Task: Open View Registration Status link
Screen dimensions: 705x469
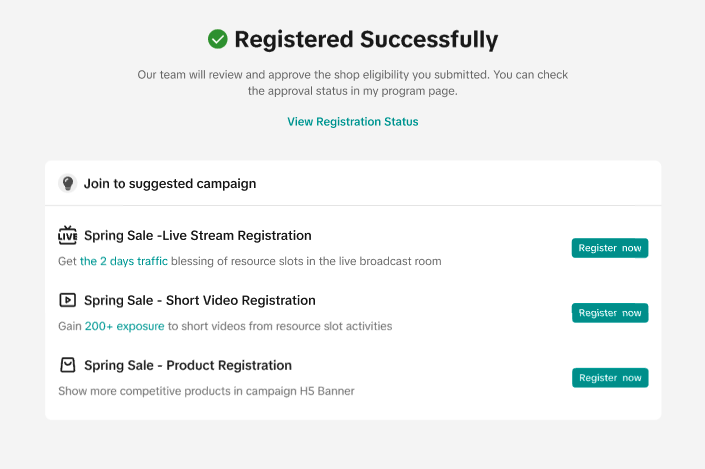Action: tap(352, 122)
